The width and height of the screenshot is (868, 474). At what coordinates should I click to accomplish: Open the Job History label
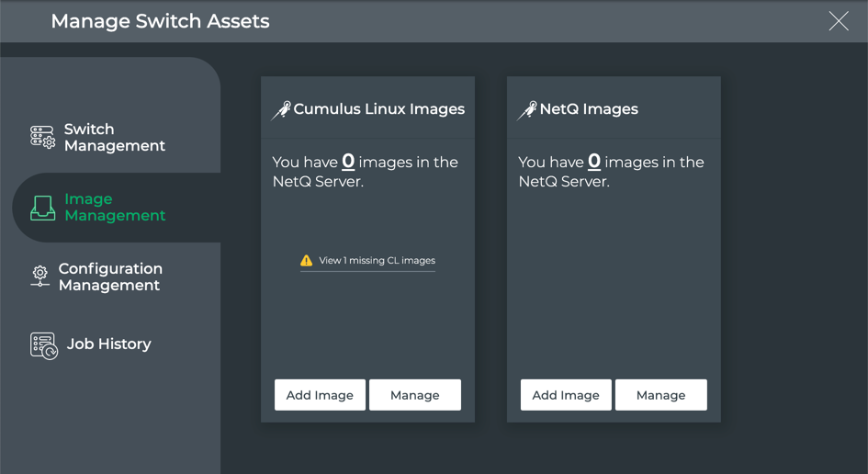pos(108,344)
